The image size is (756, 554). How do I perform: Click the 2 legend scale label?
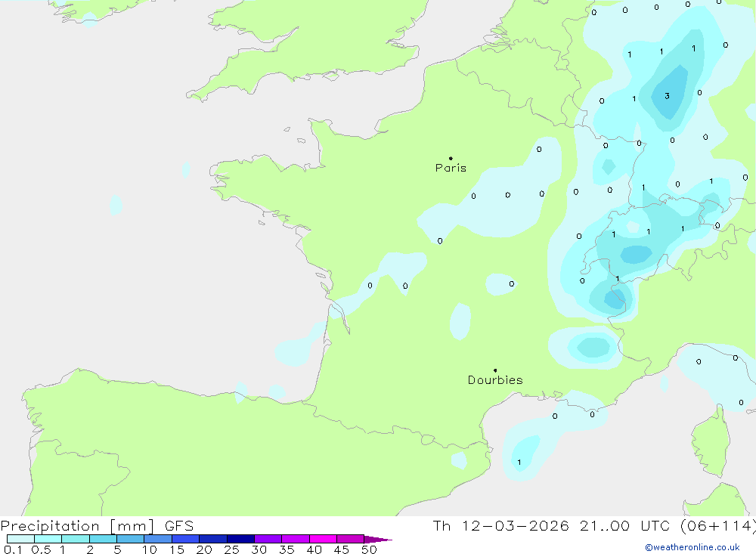[x=90, y=549]
